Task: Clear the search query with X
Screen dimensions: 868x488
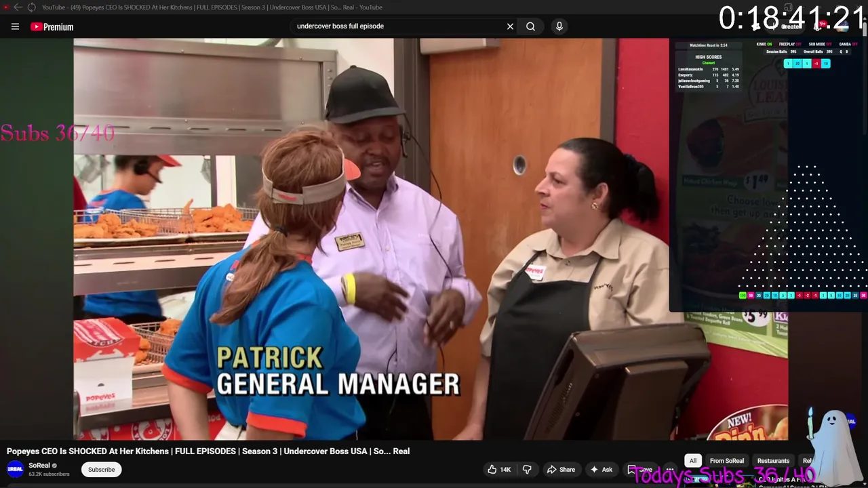Action: (x=510, y=26)
